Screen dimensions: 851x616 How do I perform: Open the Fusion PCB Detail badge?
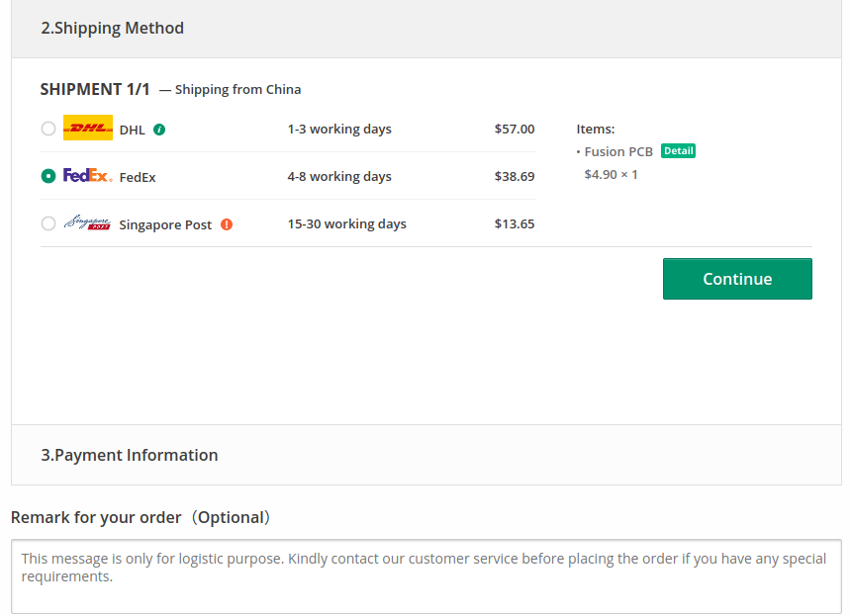tap(678, 150)
